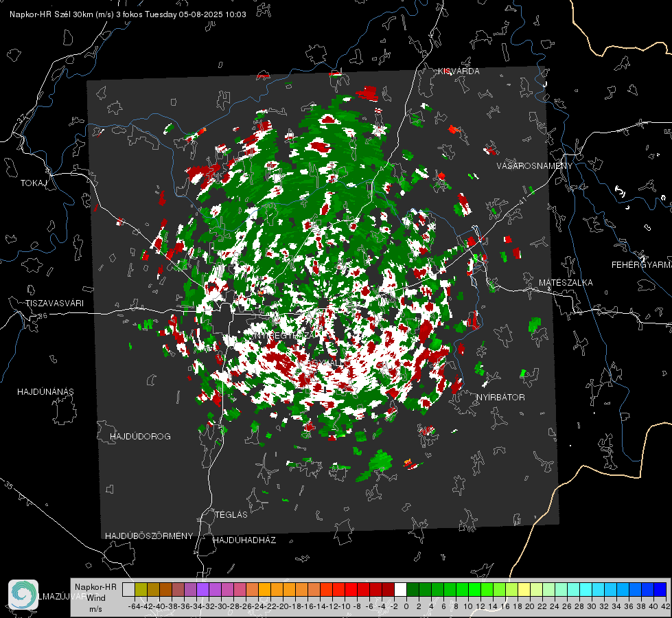Click the NYÍREGYHÁZA label in radar center
672x618 pixels.
(285, 335)
